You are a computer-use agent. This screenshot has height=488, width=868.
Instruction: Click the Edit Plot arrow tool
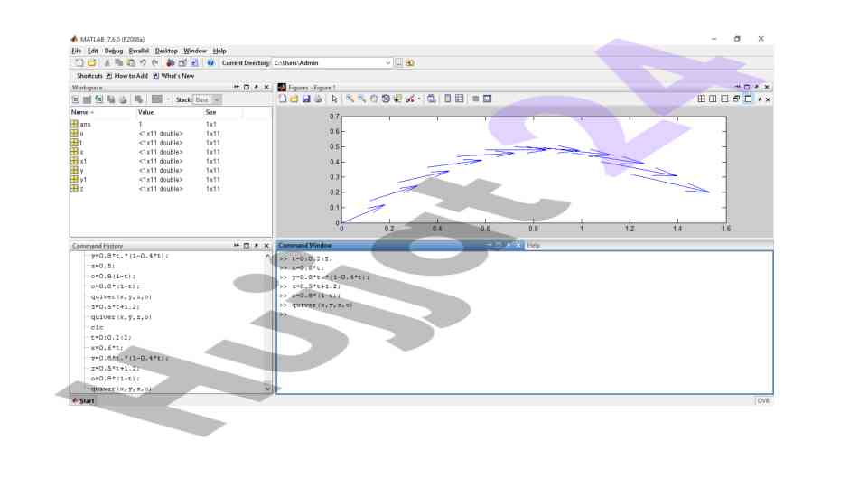click(333, 99)
